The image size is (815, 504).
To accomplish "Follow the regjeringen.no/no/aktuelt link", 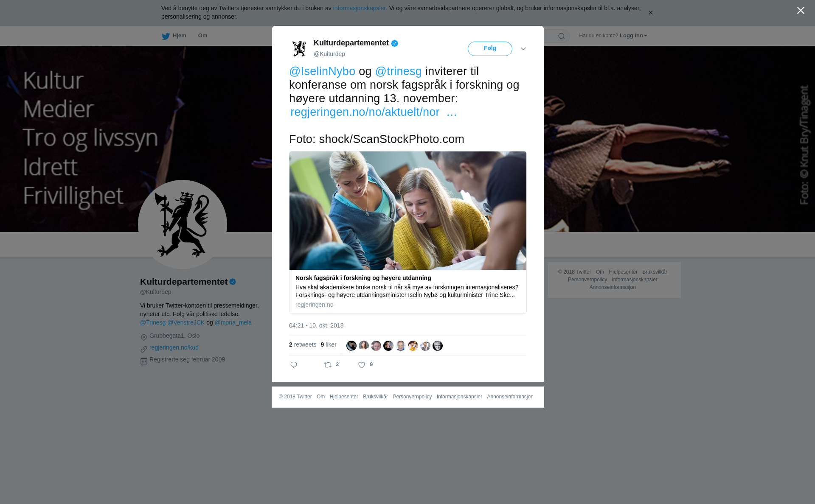I will click(374, 112).
